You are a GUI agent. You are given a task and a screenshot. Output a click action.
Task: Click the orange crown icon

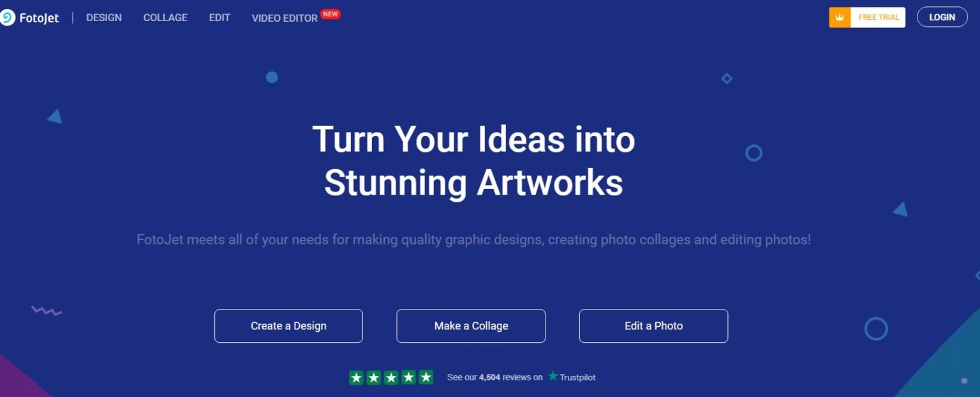(x=840, y=17)
